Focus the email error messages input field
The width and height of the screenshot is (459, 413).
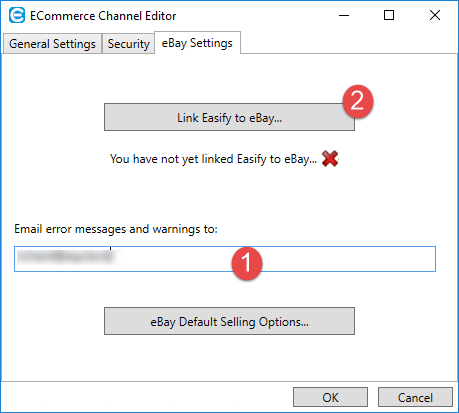pyautogui.click(x=225, y=259)
